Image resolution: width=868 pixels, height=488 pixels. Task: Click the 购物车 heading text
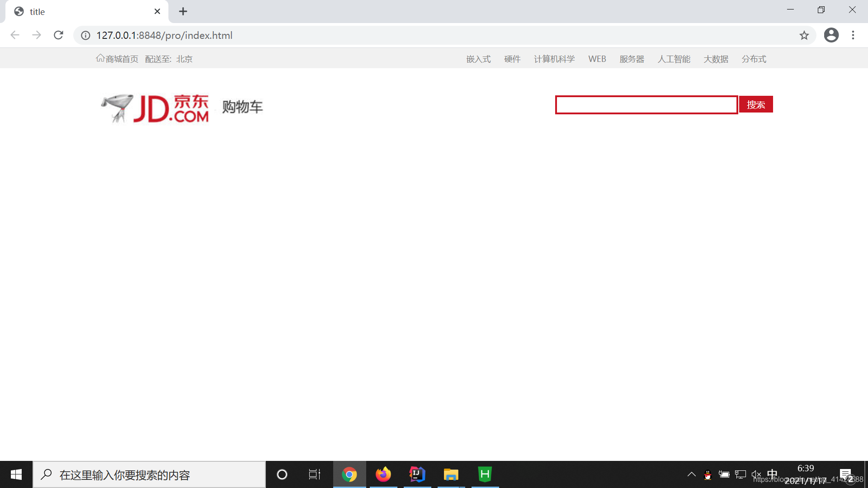coord(242,107)
